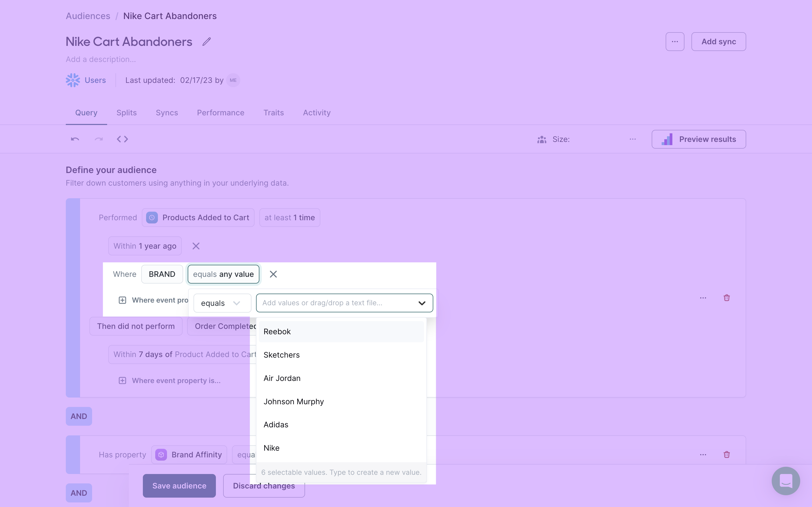Click the undo arrow icon
This screenshot has height=507, width=812.
coord(75,139)
